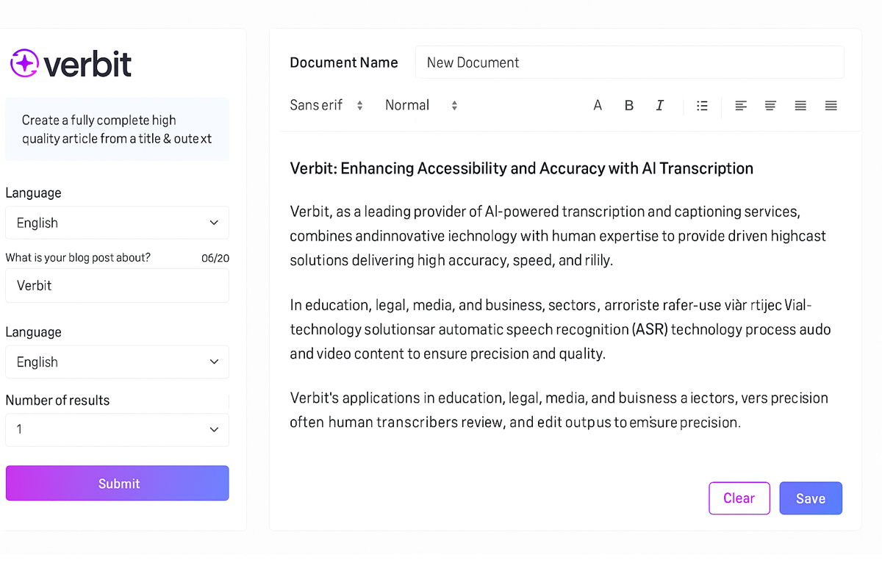The image size is (882, 588).
Task: Click the Verbit logo icon
Action: pos(24,63)
